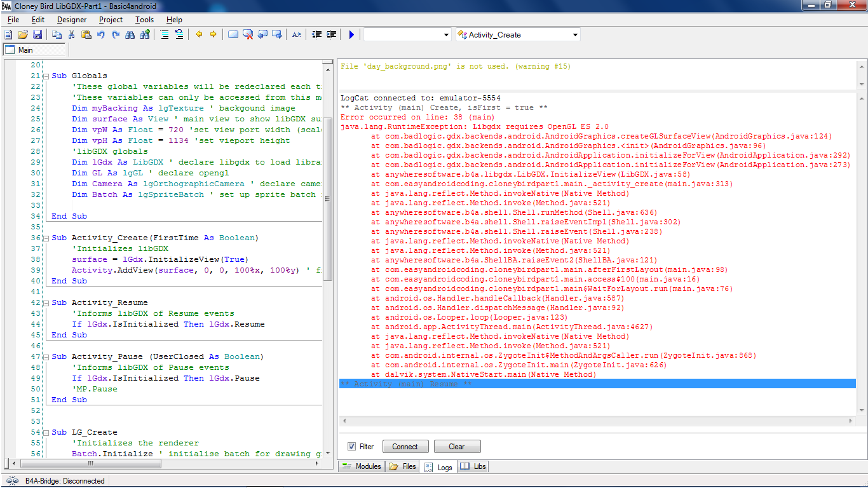Switch to the Libs tab
868x488 pixels.
pyautogui.click(x=473, y=466)
